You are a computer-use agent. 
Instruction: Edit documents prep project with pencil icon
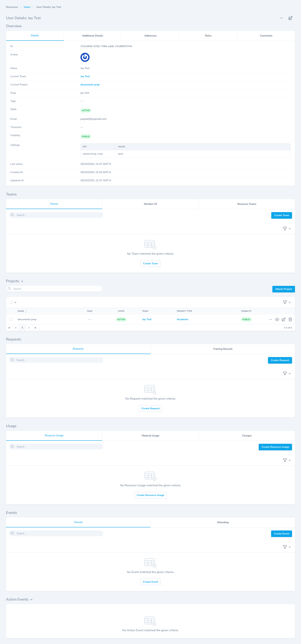coord(283,319)
